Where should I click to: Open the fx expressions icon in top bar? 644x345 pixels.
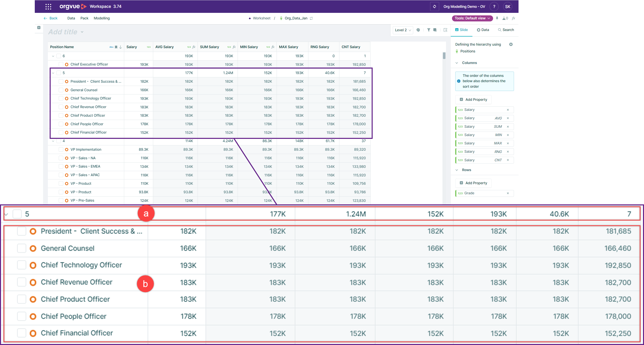[513, 18]
